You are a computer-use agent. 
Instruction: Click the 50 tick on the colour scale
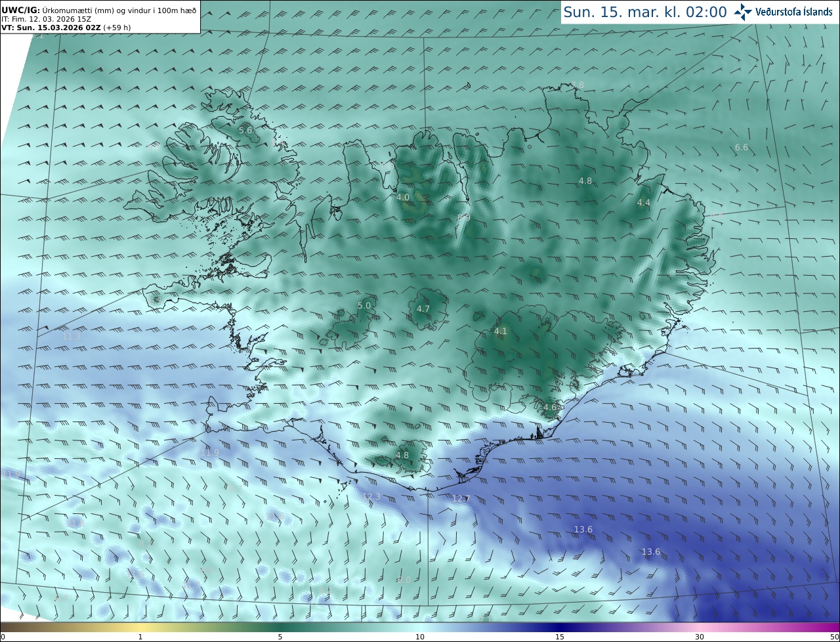834,637
